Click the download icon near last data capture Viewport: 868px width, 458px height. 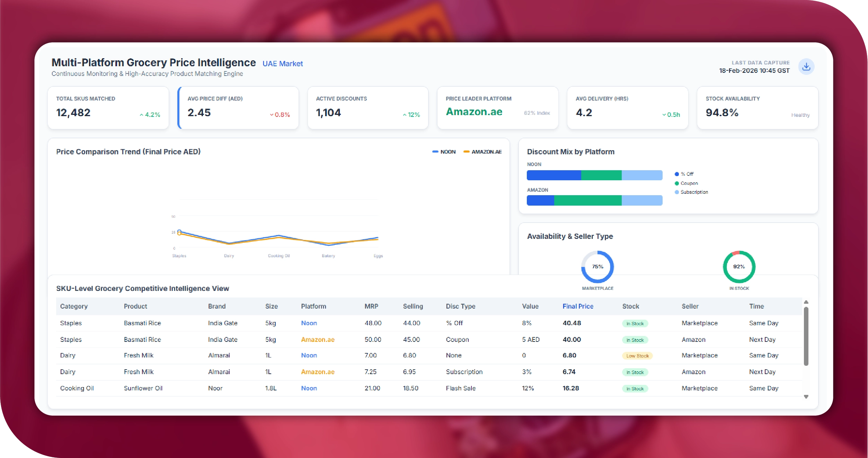pos(806,67)
